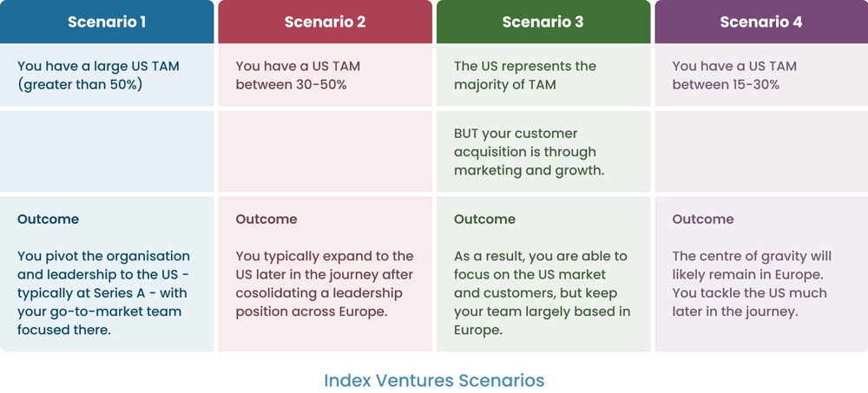This screenshot has width=868, height=393.
Task: Click the 'BUT your customer acquisition' text
Action: coord(529,152)
